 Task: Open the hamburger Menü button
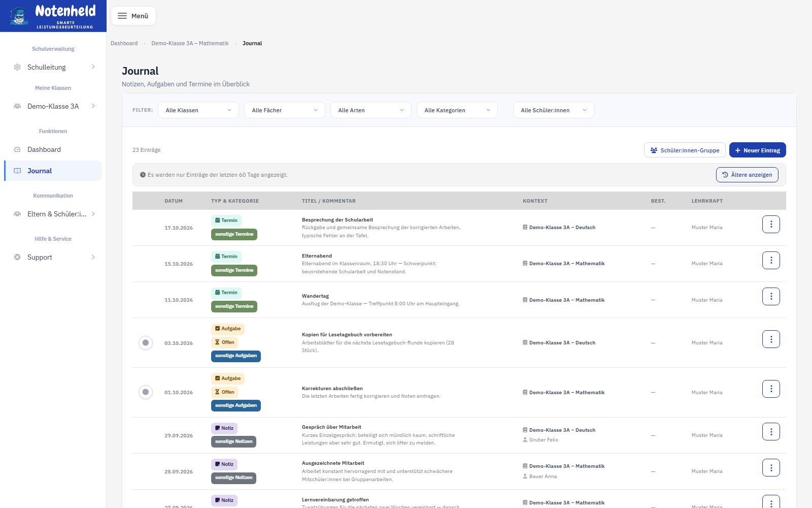click(133, 16)
